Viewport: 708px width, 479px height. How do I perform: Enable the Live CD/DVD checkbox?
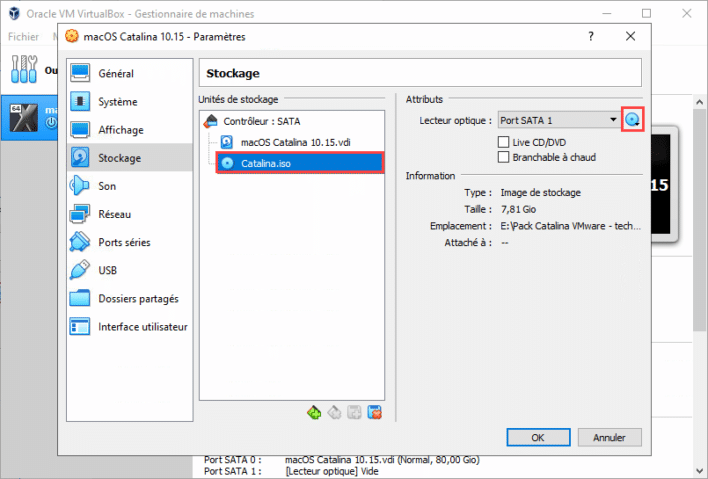503,142
